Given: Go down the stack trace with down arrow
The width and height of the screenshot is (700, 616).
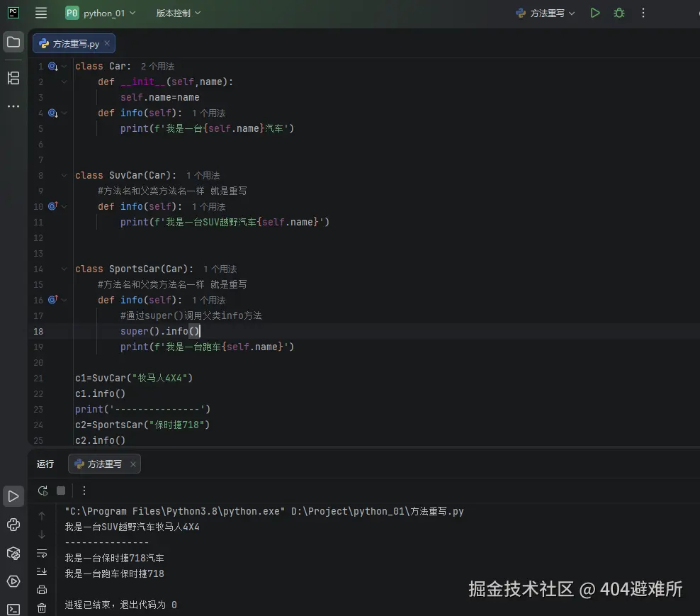Looking at the screenshot, I should [x=42, y=534].
